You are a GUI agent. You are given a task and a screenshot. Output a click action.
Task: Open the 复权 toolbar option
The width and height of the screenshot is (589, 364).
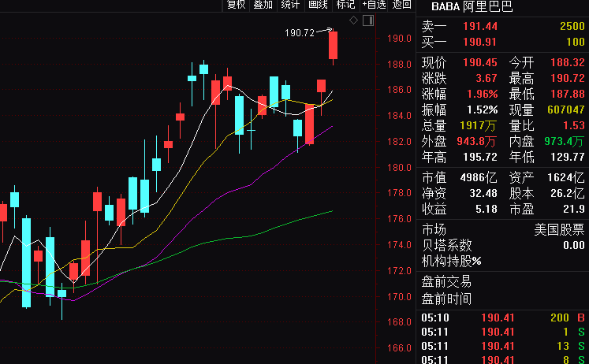point(236,5)
